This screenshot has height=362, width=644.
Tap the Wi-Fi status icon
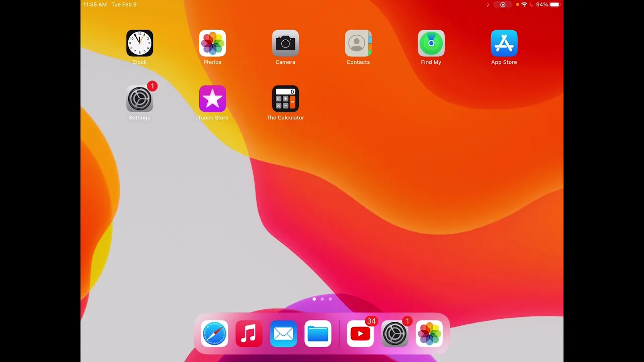coord(524,5)
